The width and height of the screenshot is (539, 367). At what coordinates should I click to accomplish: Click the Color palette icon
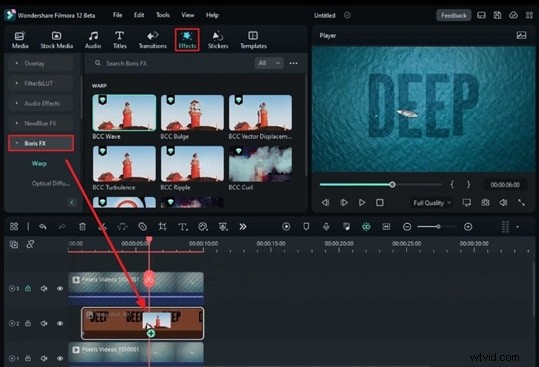coord(203,227)
